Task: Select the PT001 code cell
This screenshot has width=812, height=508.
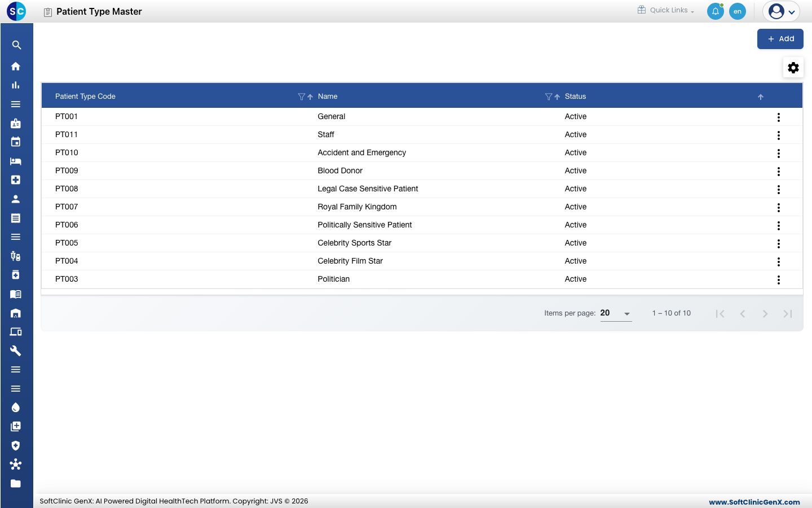Action: (67, 116)
